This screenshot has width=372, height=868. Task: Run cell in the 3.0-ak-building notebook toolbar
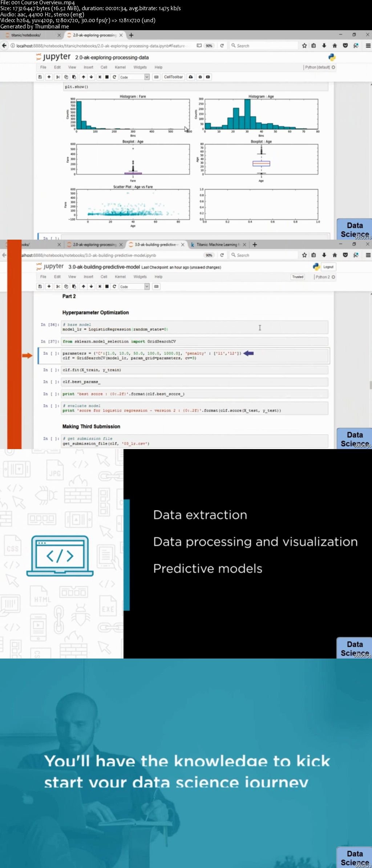pos(100,287)
